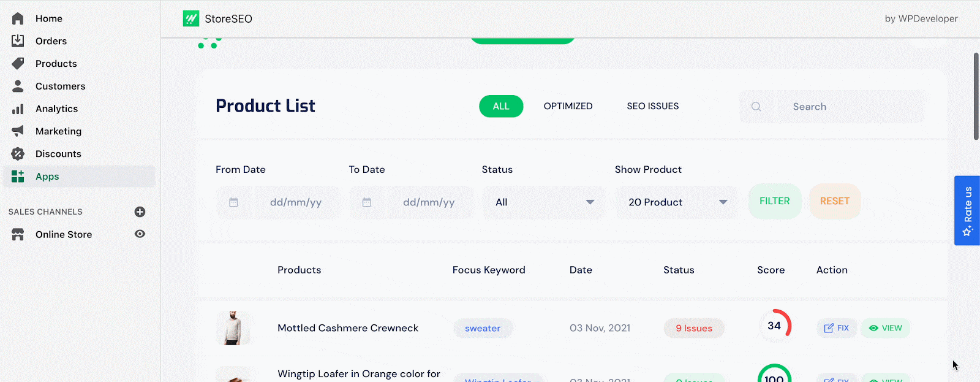
Task: Select the ALL product list tab
Action: [x=501, y=106]
